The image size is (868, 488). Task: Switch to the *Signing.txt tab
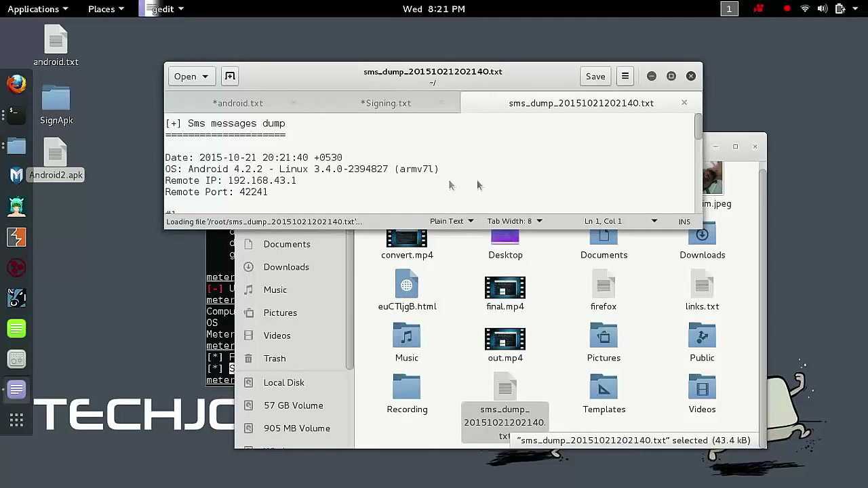point(385,103)
